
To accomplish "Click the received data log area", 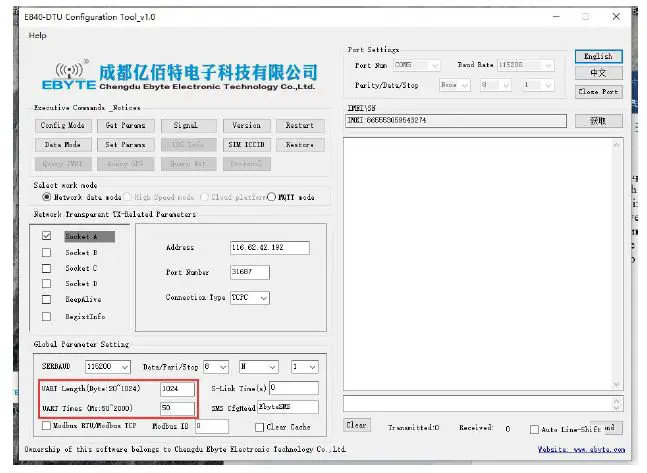I will 478,264.
